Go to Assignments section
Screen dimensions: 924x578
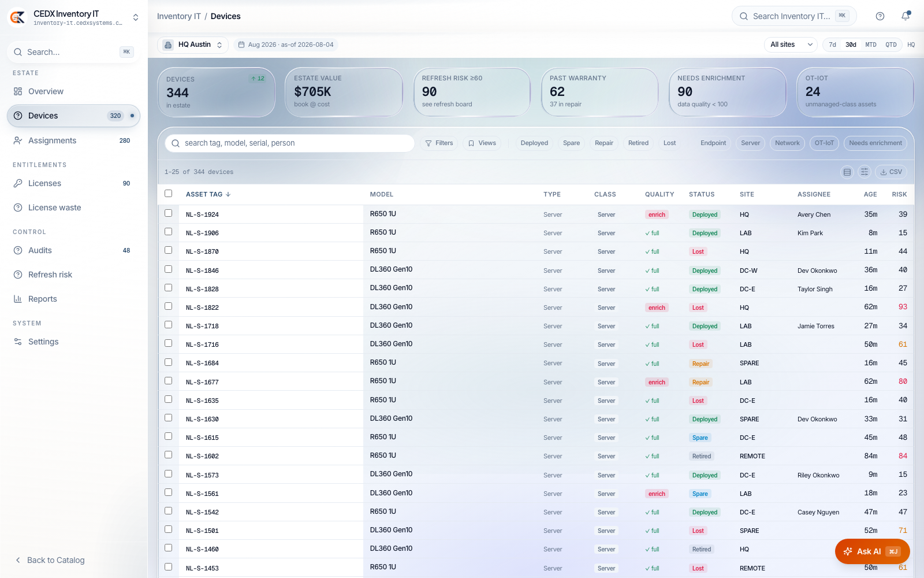[x=73, y=140]
